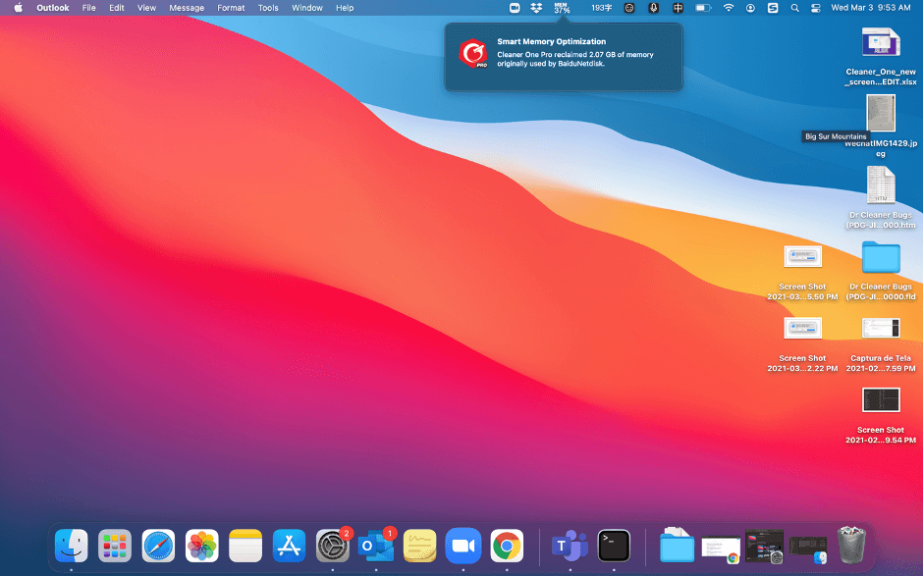
Task: Launch Safari from the Dock
Action: pos(158,546)
